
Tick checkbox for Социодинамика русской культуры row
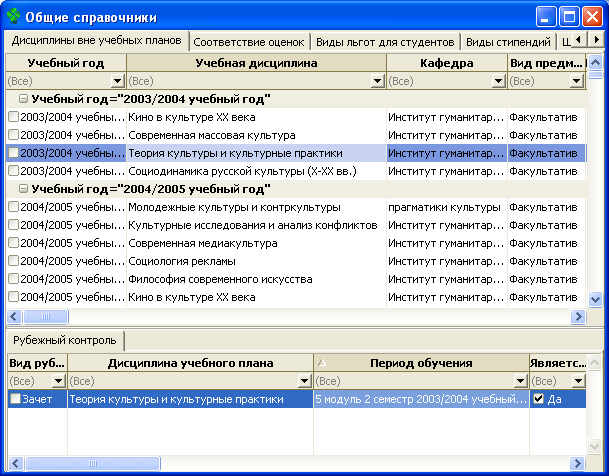pos(14,171)
